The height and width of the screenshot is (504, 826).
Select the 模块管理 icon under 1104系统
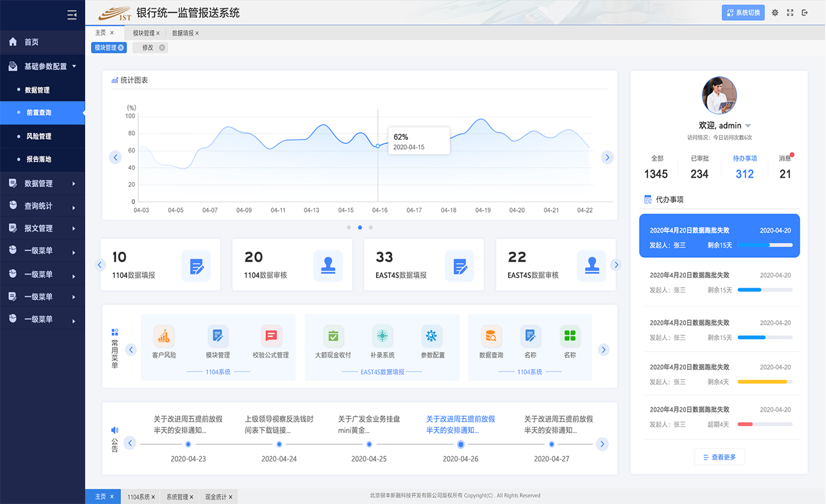tap(218, 336)
